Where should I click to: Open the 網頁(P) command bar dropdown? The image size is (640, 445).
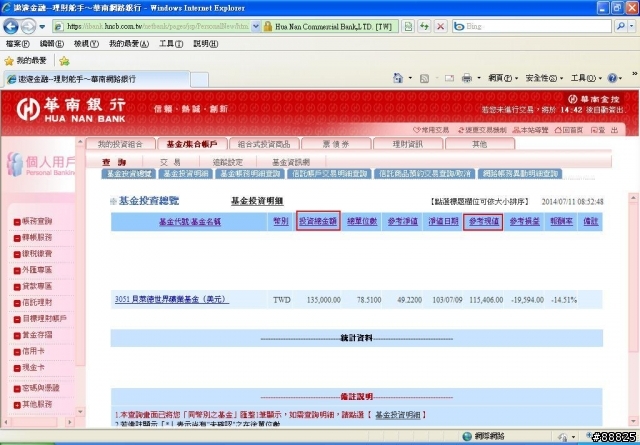coord(503,78)
